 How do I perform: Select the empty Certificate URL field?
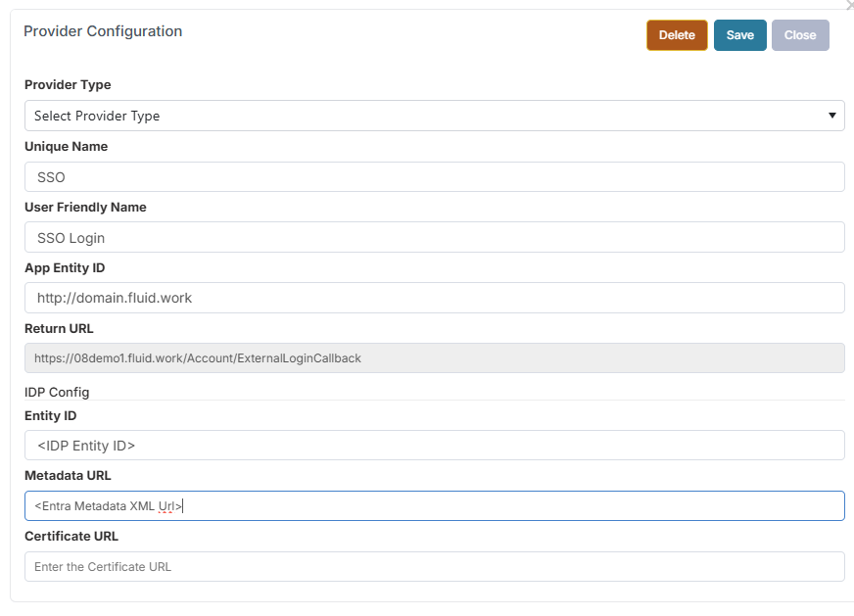(x=434, y=567)
